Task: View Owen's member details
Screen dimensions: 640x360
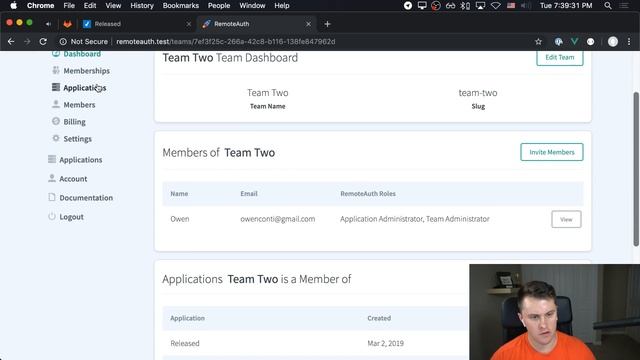Action: 566,220
